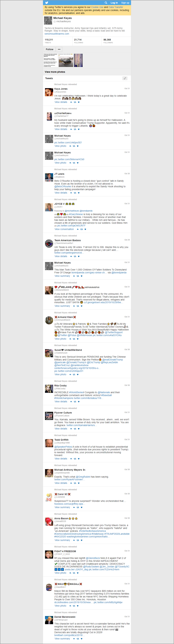This screenshot has width=174, height=644.
Task: Retweet the Kaya Jones tweet
Action: [x=75, y=102]
